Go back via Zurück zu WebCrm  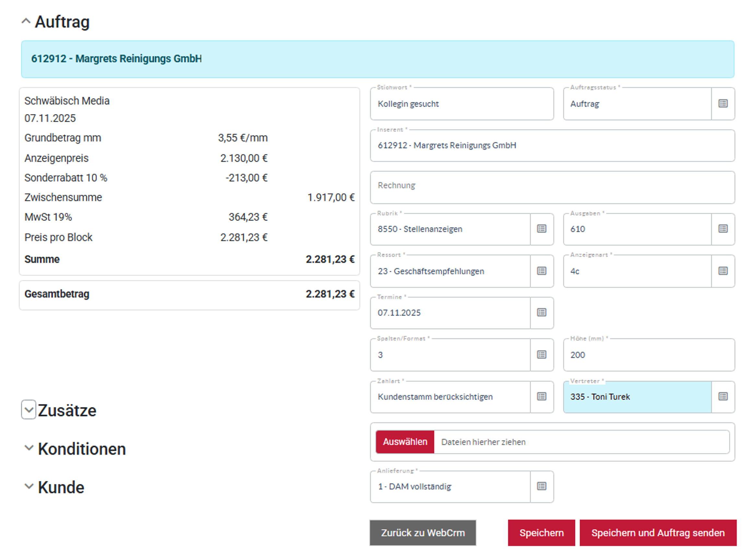(422, 533)
